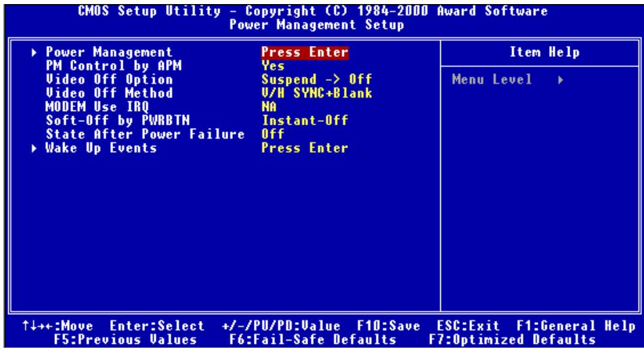Select the Soft-Off by PWRBTN setting
Image resolution: width=644 pixels, height=348 pixels.
118,121
